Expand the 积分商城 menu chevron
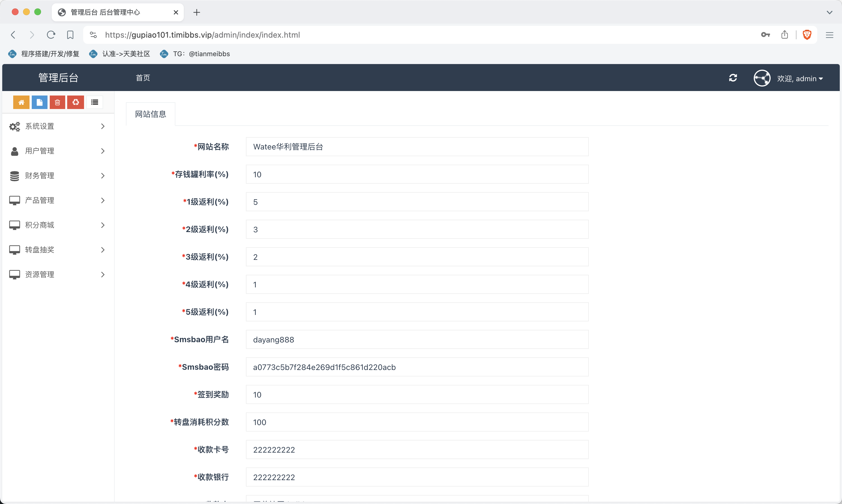 click(103, 225)
